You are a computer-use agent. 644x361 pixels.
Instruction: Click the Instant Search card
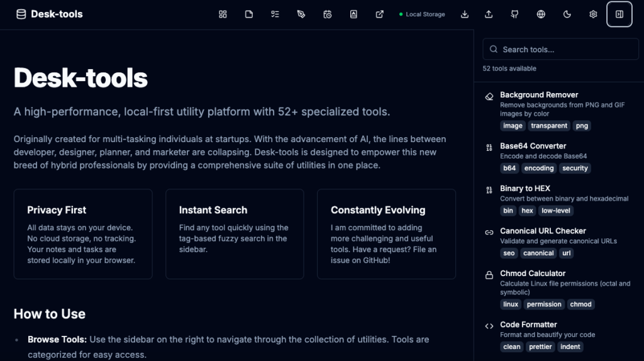235,234
